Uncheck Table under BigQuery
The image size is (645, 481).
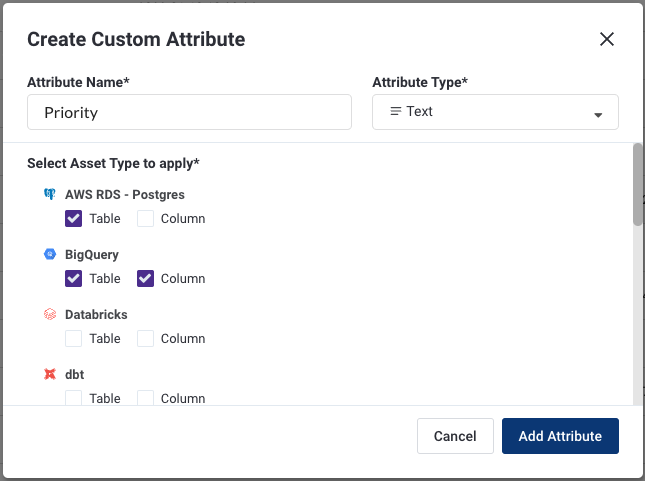click(x=73, y=278)
